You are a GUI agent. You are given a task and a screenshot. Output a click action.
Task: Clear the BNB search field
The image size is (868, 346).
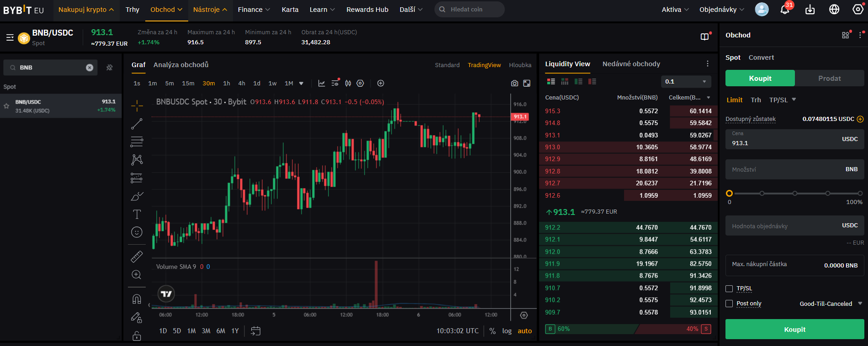(x=90, y=68)
